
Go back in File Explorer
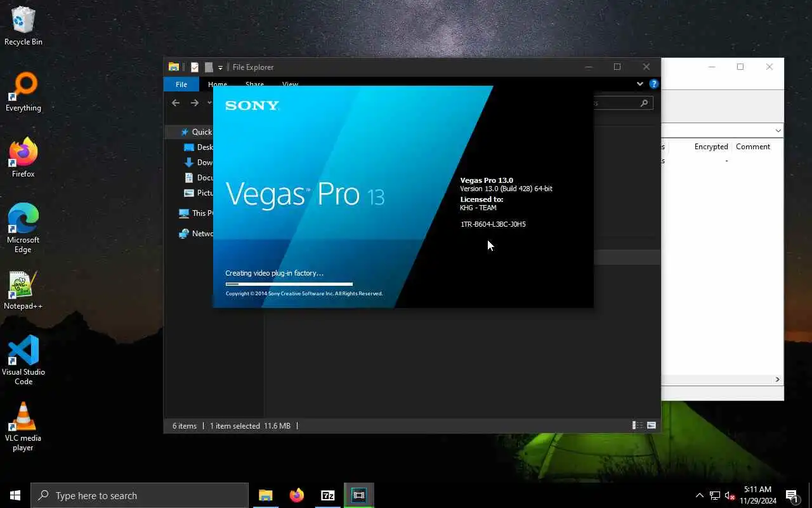[176, 103]
